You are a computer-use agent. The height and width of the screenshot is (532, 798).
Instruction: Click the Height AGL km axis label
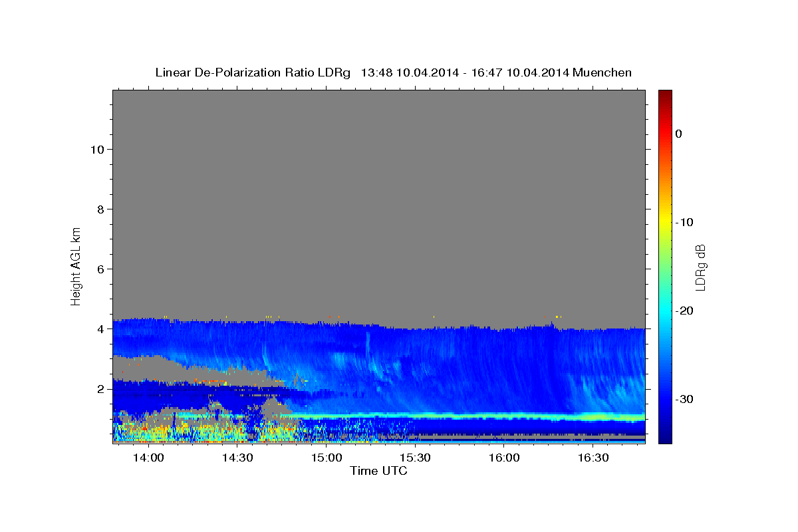(x=76, y=265)
